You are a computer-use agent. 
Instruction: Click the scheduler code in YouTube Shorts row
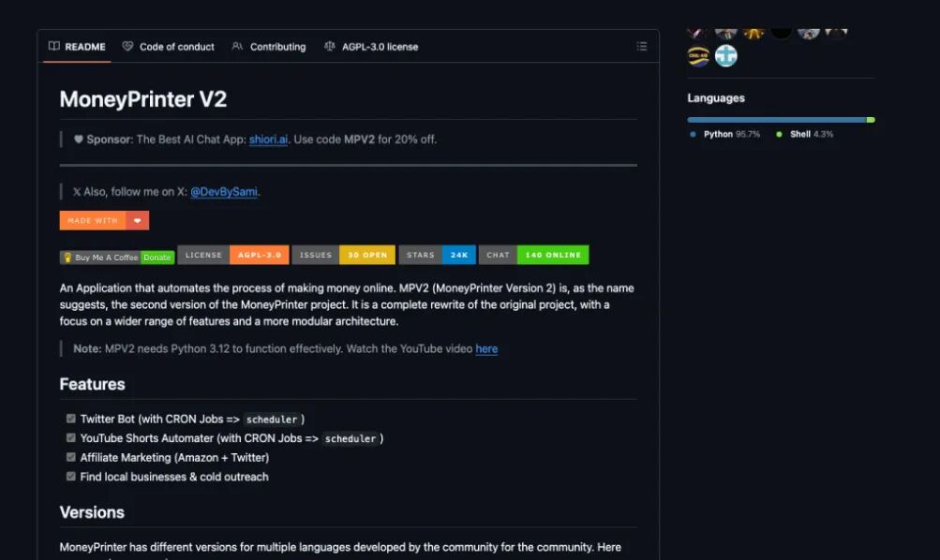[x=351, y=438]
